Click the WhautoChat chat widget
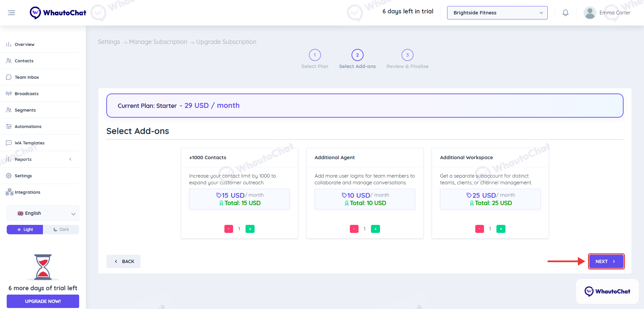The width and height of the screenshot is (644, 309). [x=607, y=291]
